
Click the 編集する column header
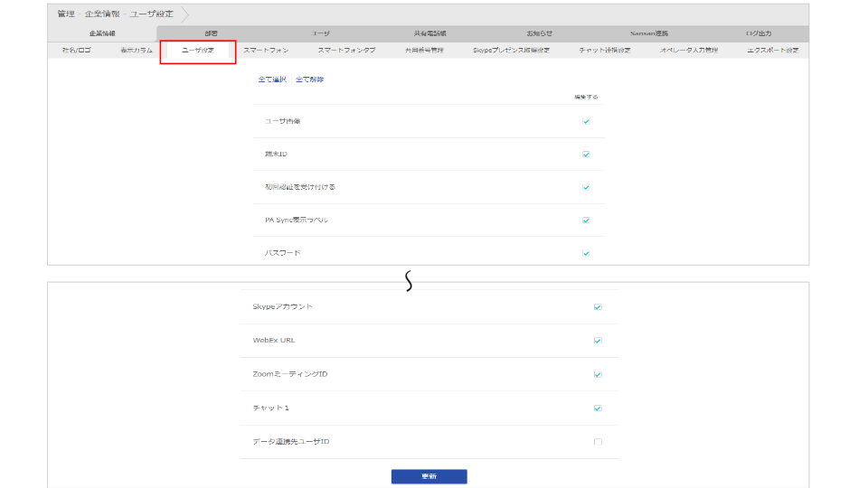click(586, 97)
